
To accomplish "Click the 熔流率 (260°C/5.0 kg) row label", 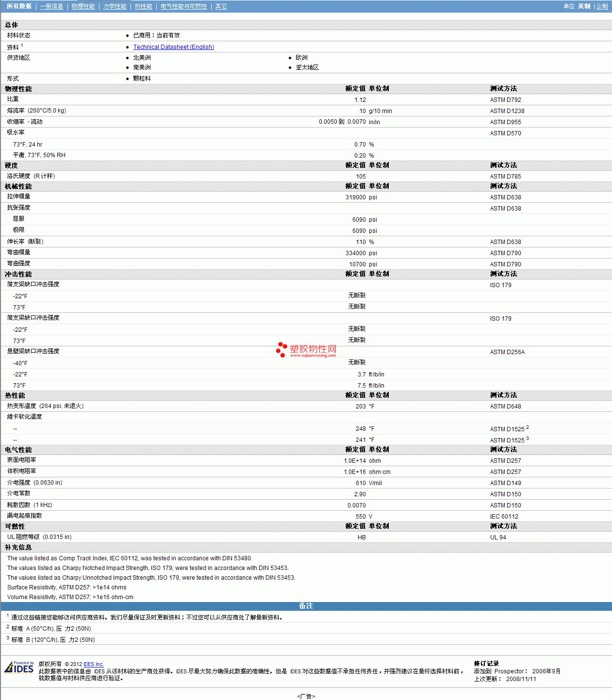I will pyautogui.click(x=36, y=111).
